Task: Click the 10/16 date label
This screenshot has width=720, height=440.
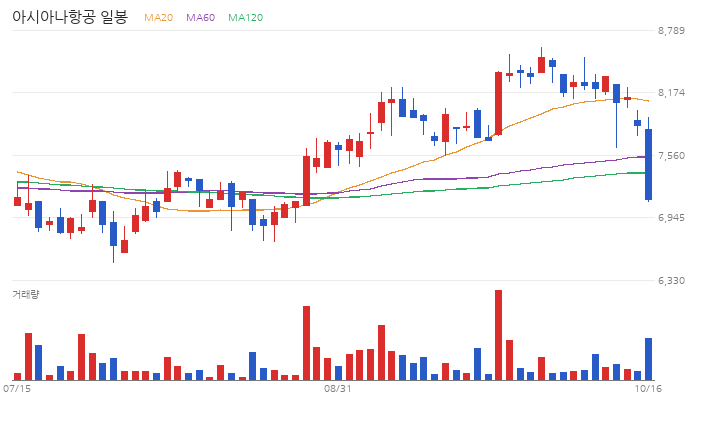Action: tap(648, 389)
